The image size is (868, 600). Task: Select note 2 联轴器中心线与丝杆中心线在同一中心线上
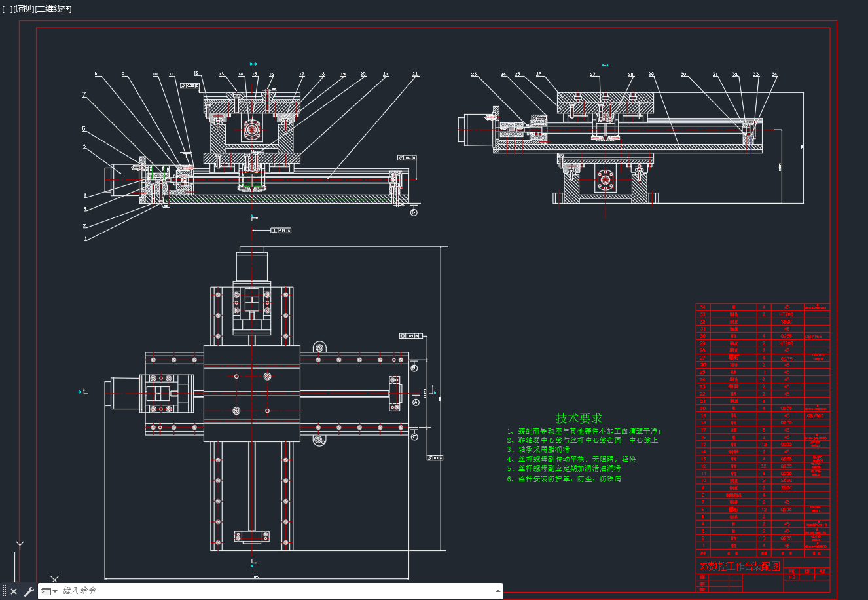point(583,441)
